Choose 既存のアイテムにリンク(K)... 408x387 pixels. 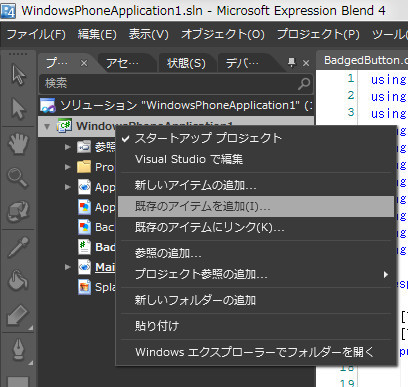click(x=255, y=228)
